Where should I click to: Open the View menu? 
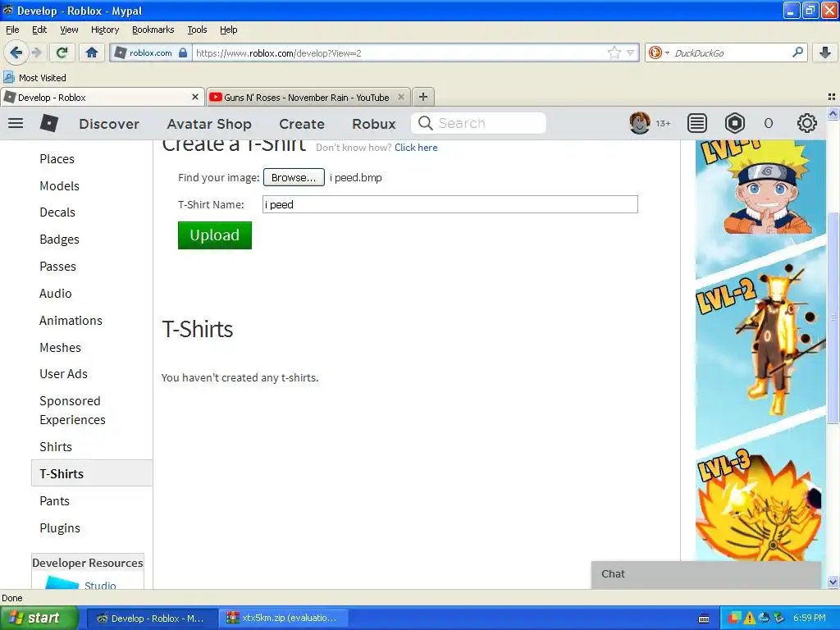[69, 30]
